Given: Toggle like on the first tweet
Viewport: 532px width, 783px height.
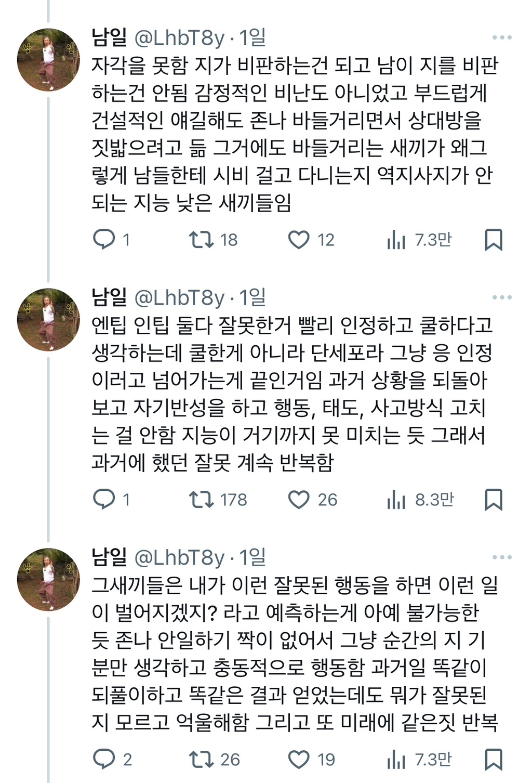Looking at the screenshot, I should pos(299,239).
